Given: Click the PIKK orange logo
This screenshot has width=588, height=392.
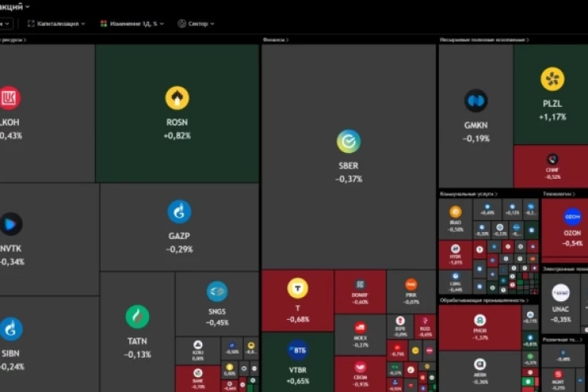Looking at the screenshot, I should click(x=411, y=285).
